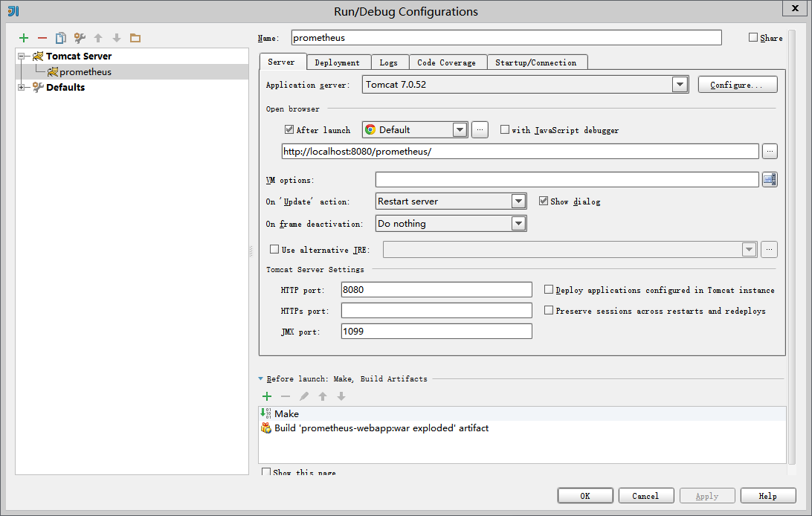Click the localhost URL input field

(520, 151)
